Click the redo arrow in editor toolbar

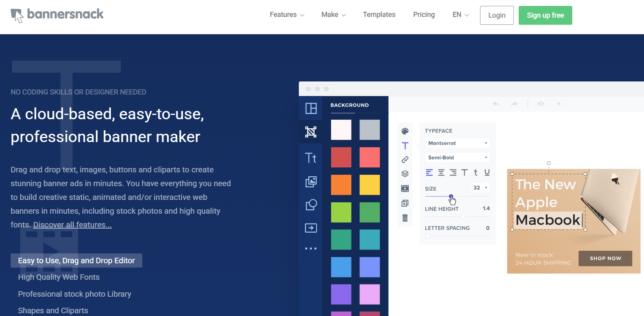point(514,104)
